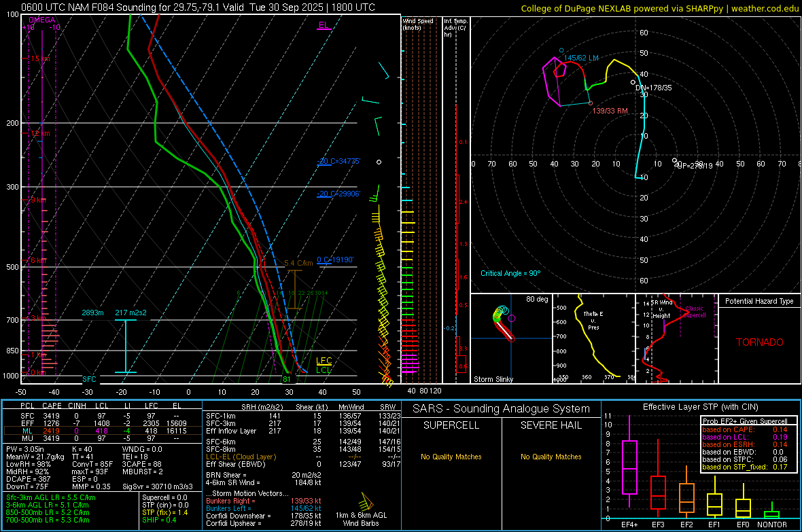The width and height of the screenshot is (802, 532).
Task: Click the "Theta-E v. Pres" inset label
Action: [x=593, y=320]
